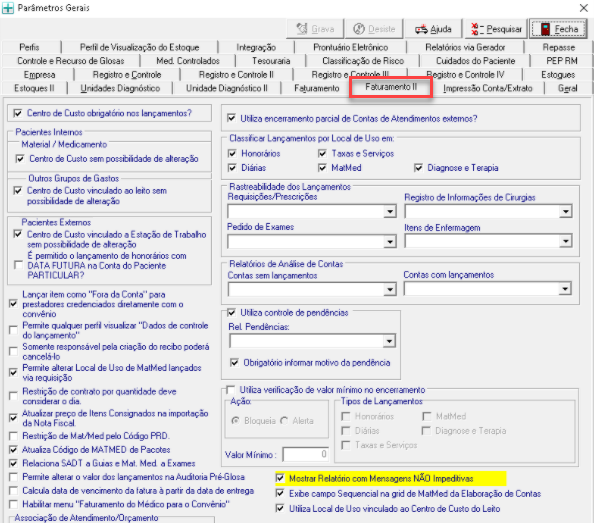This screenshot has height=523, width=594.
Task: Toggle Exibe campo Sequencial na grid de MatMed
Action: [x=280, y=493]
